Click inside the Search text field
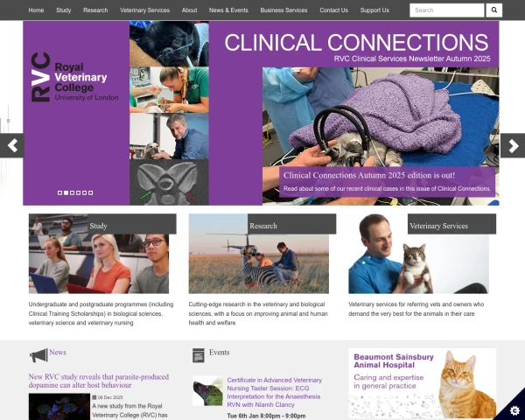The image size is (525, 420). [x=446, y=10]
